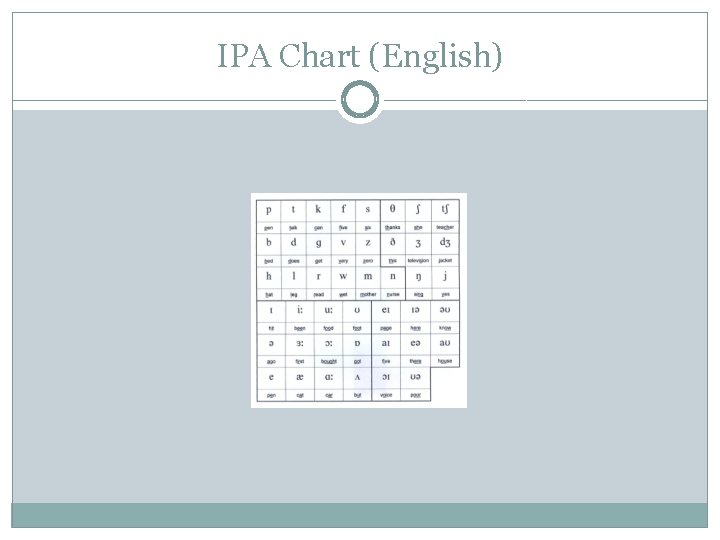720x540 pixels.
Task: Click the example word "voice"
Action: tap(386, 395)
